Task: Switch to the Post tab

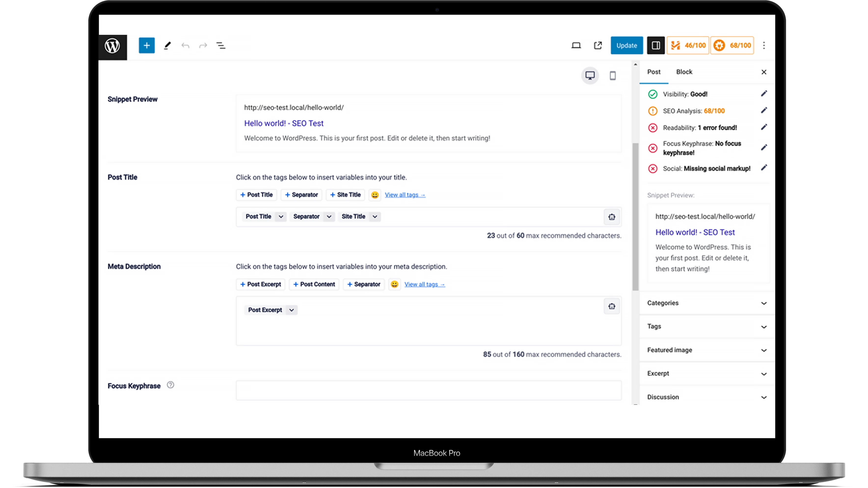Action: pos(653,71)
